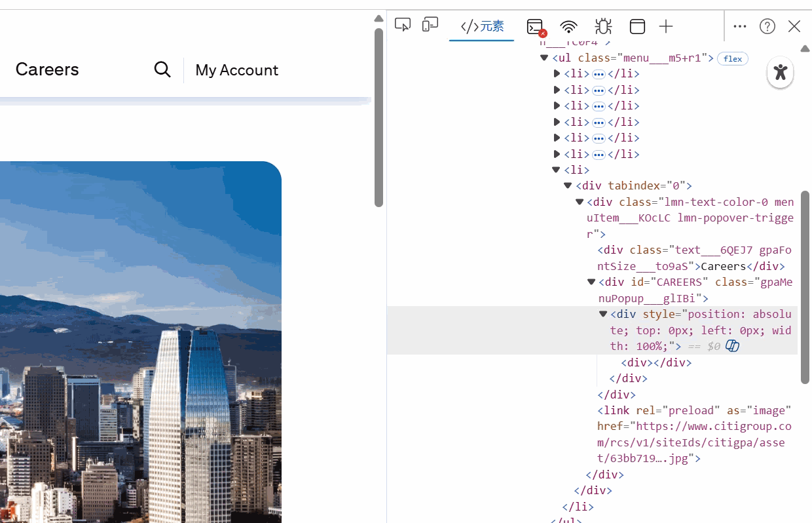The width and height of the screenshot is (812, 523).
Task: Click the city skyline hero image
Action: (x=141, y=341)
